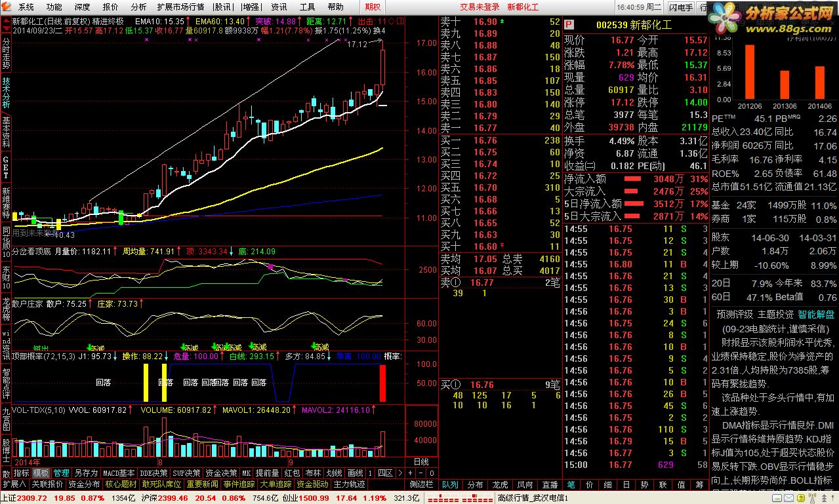Select the 龙虎 order book tab
The width and height of the screenshot is (839, 504).
pyautogui.click(x=500, y=484)
